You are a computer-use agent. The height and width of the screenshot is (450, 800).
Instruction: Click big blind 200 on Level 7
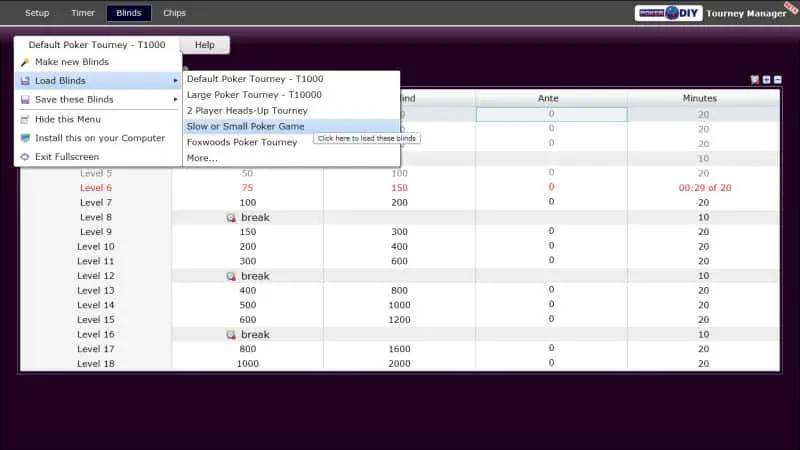[x=399, y=203]
